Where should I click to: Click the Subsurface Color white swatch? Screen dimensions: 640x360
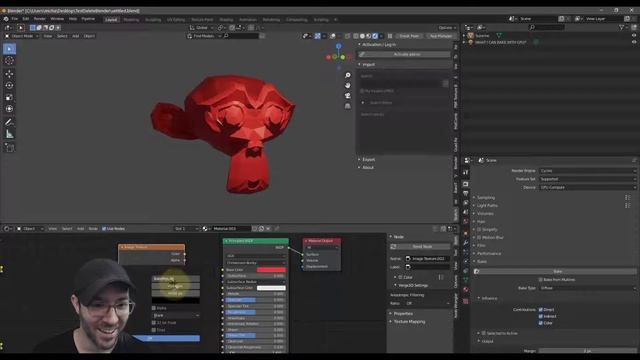pos(271,288)
